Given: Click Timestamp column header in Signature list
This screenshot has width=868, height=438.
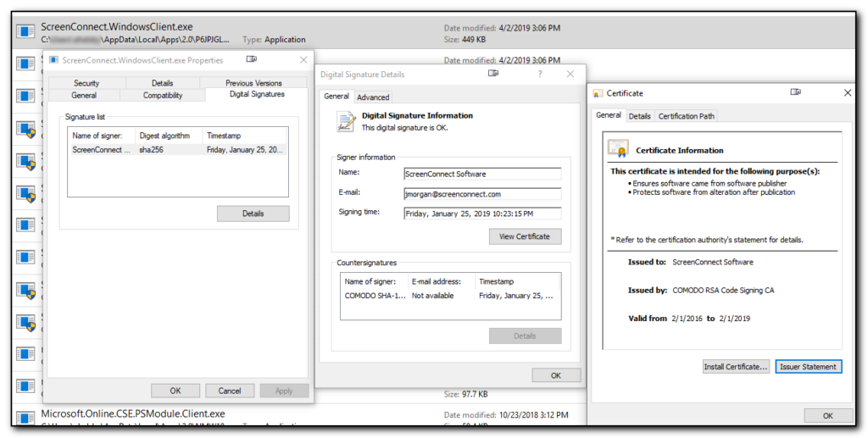Looking at the screenshot, I should [x=245, y=136].
